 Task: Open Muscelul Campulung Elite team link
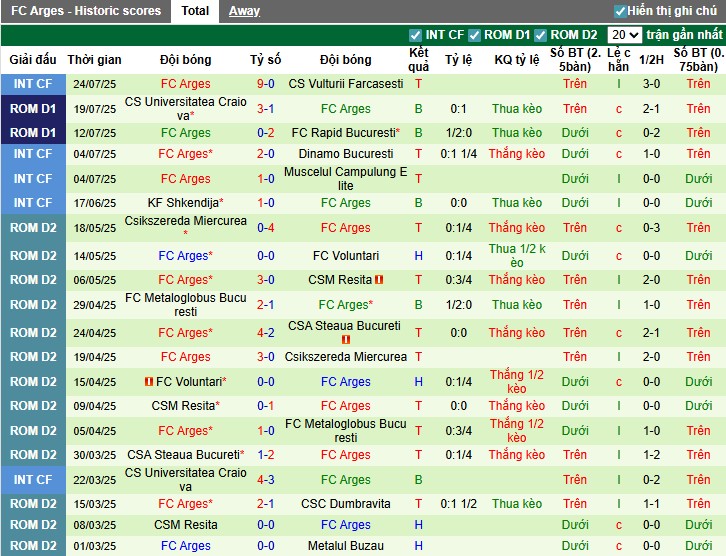[345, 179]
